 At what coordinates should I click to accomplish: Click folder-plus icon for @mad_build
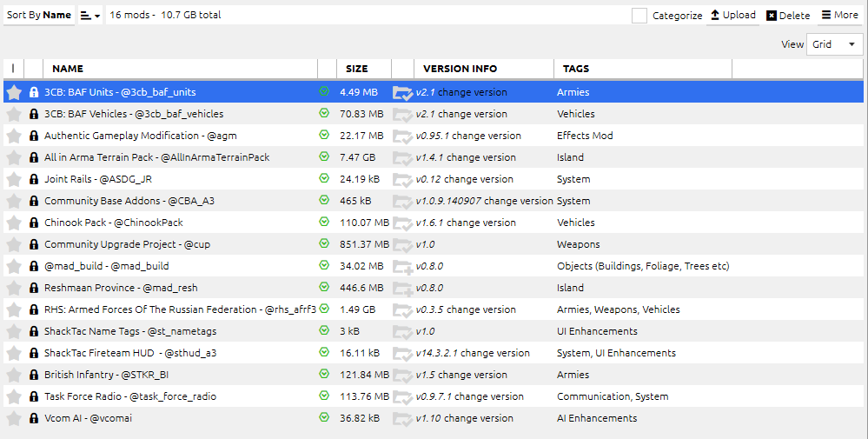pos(402,267)
